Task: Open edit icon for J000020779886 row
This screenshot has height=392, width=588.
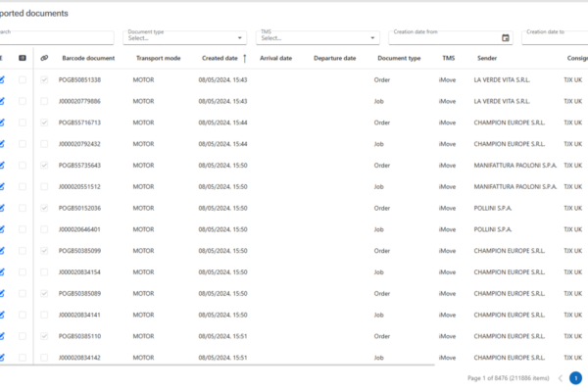Action: click(3, 101)
